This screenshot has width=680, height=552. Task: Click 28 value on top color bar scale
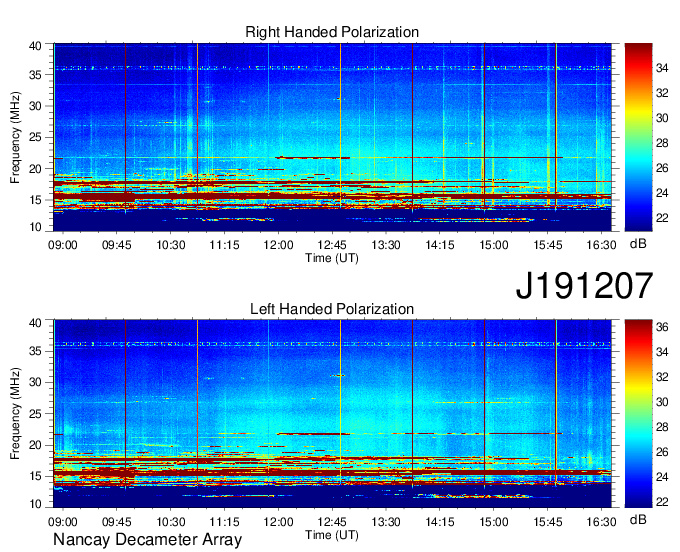[x=662, y=143]
